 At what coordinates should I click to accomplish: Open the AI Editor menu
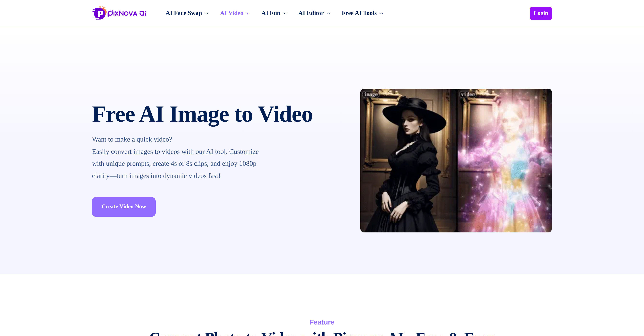[311, 13]
